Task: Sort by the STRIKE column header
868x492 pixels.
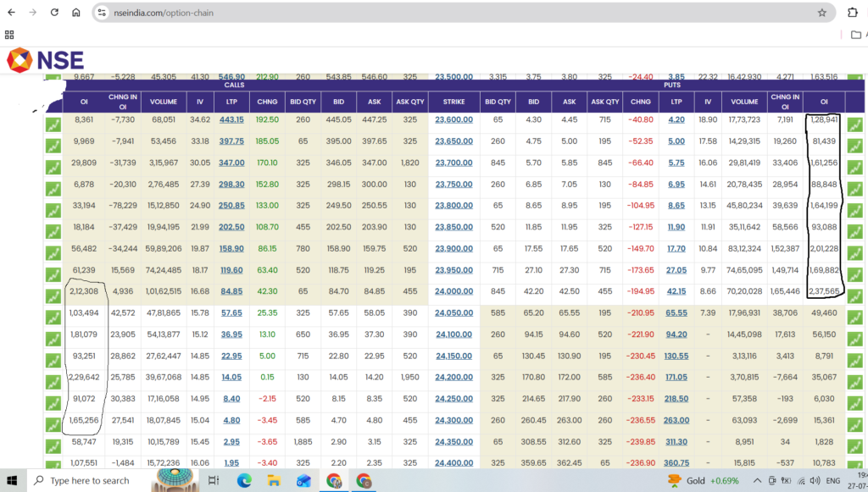Action: [454, 102]
